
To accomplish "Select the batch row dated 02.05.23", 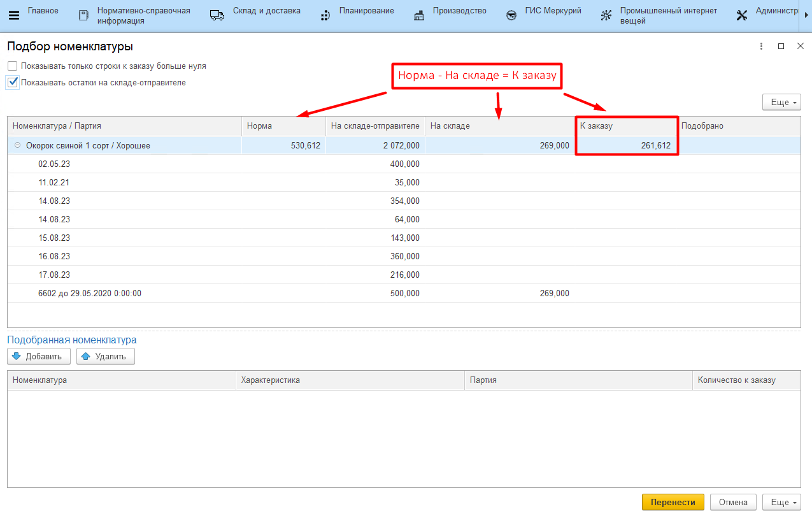I will click(x=54, y=164).
